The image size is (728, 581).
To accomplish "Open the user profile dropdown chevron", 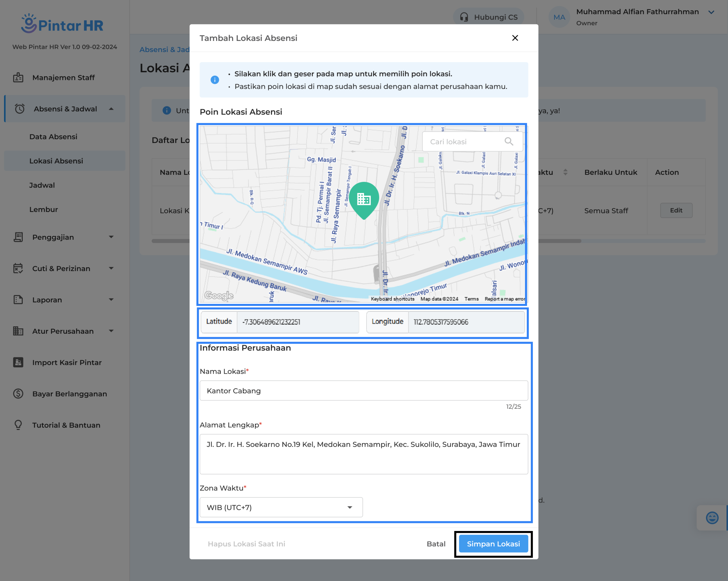I will [x=711, y=12].
